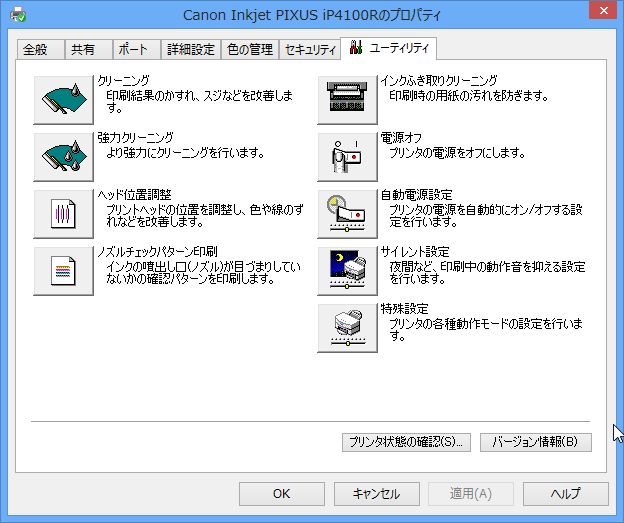This screenshot has width=624, height=523.
Task: Print ノズルチェックパターン nozzle check icon
Action: point(64,271)
